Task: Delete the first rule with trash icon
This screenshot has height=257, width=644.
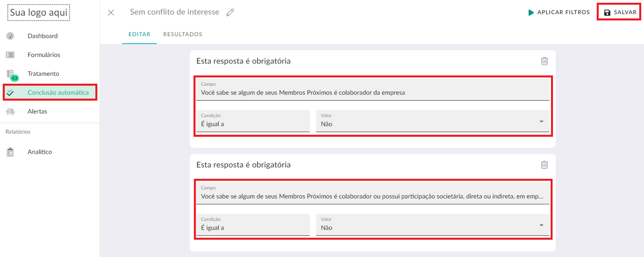Action: click(545, 61)
